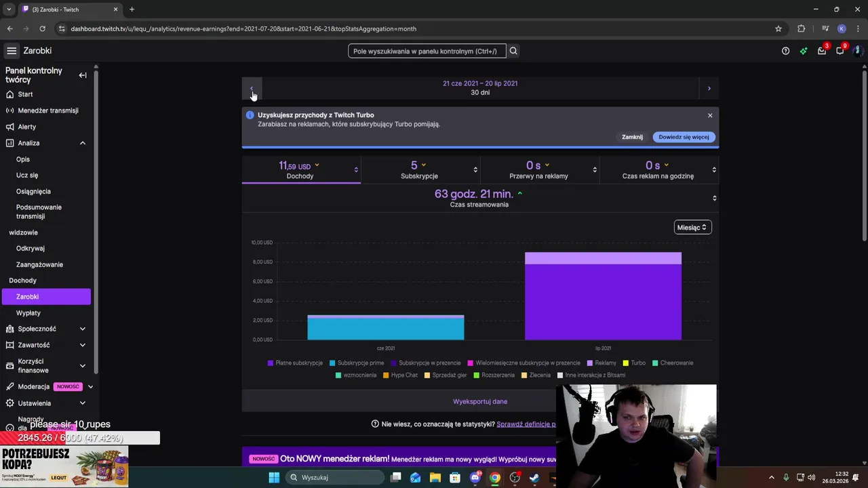Open the Chrome profile K avatar
The height and width of the screenshot is (488, 868).
842,28
